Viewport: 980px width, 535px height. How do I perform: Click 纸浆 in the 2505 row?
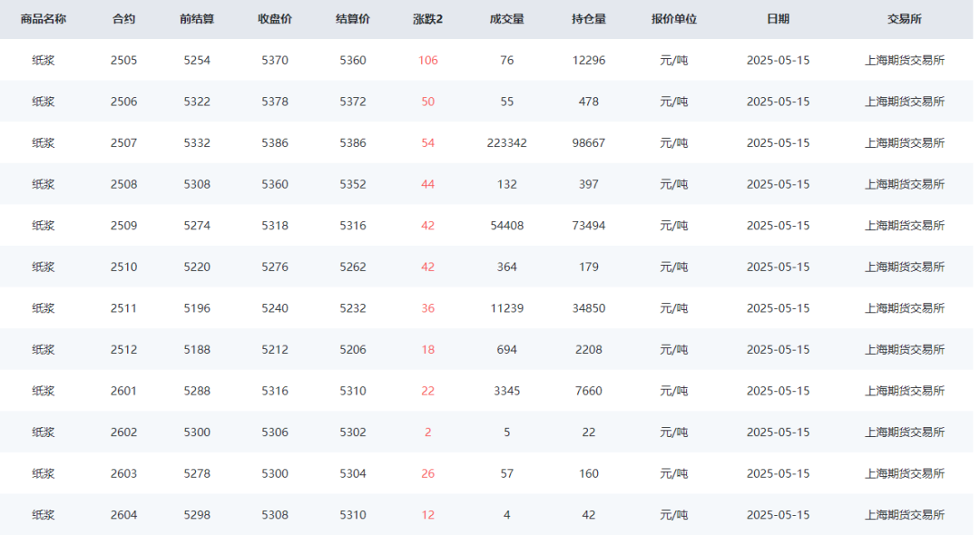coord(44,61)
